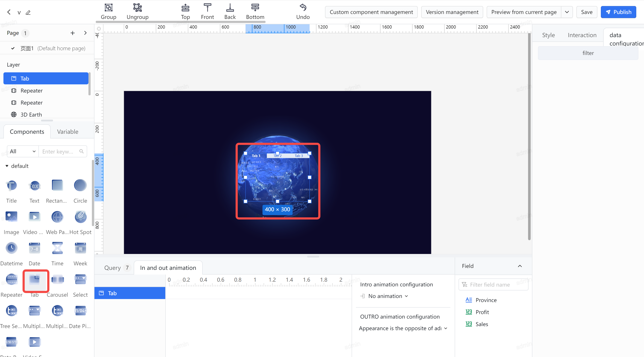
Task: Select the Tab layer
Action: 46,78
